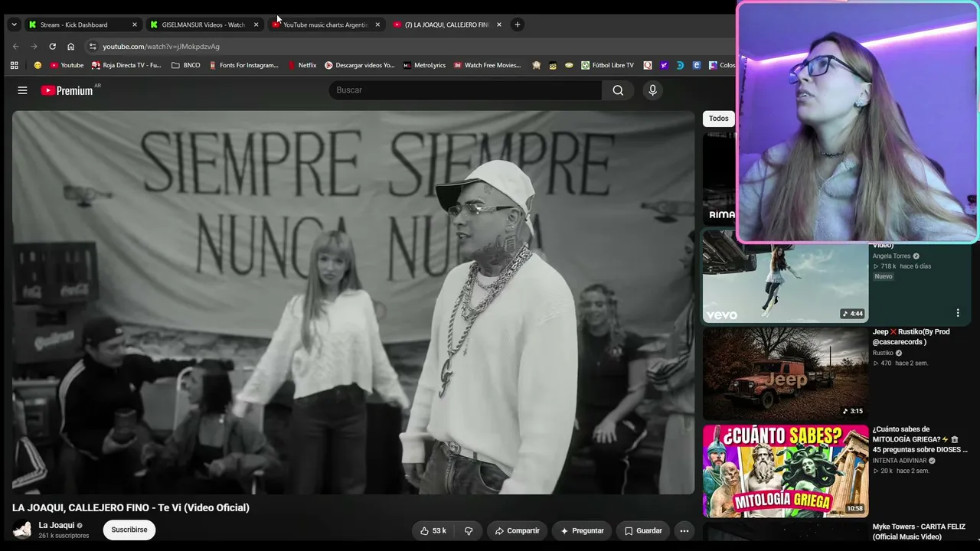Open the Fonts For Instagram bookmark
The width and height of the screenshot is (980, 551).
[243, 65]
